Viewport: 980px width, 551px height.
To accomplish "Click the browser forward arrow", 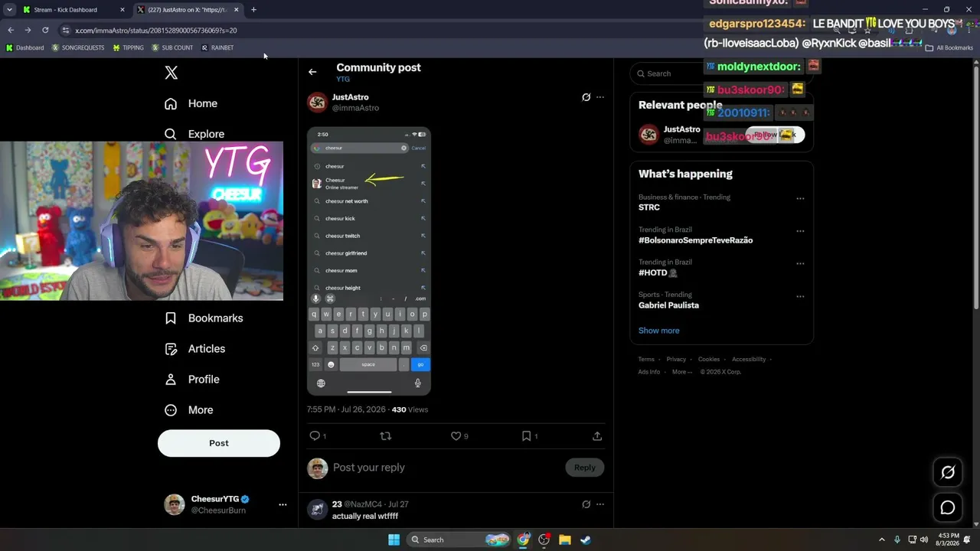I will pyautogui.click(x=28, y=30).
